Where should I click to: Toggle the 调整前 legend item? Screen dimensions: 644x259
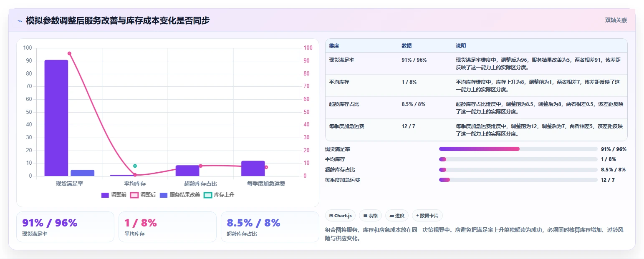point(114,195)
